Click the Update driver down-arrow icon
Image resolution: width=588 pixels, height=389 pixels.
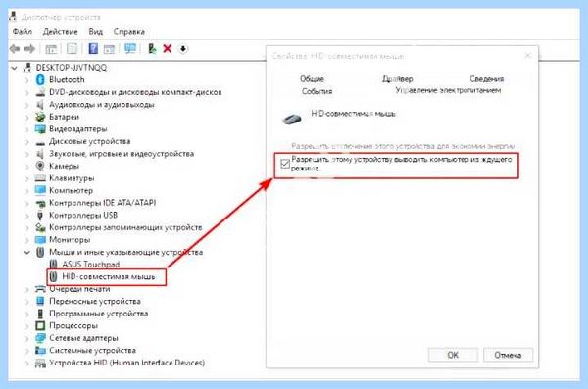183,48
